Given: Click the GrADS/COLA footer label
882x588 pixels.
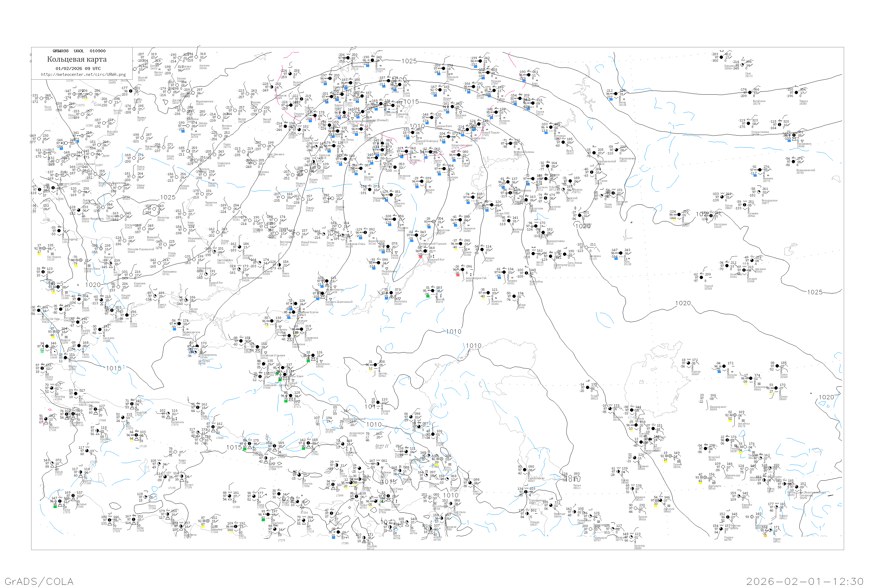Looking at the screenshot, I should [39, 581].
